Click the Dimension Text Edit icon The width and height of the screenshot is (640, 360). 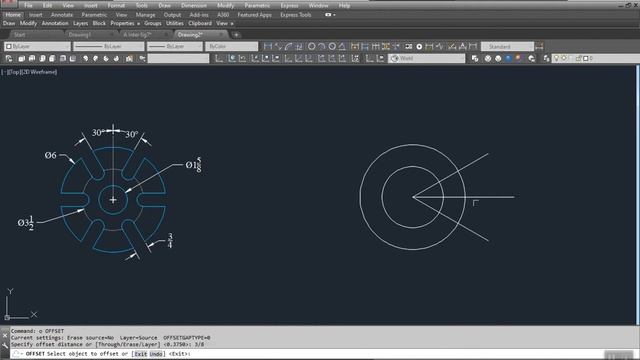(x=463, y=47)
